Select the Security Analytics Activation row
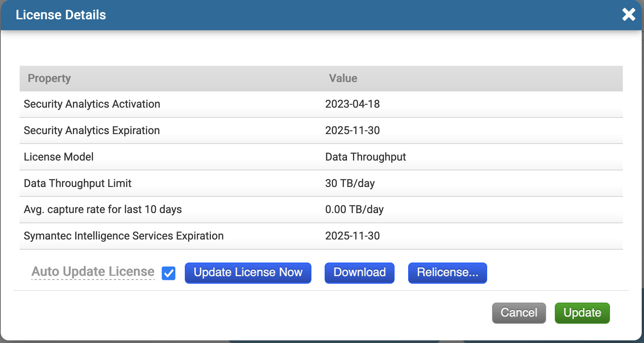 [x=92, y=104]
